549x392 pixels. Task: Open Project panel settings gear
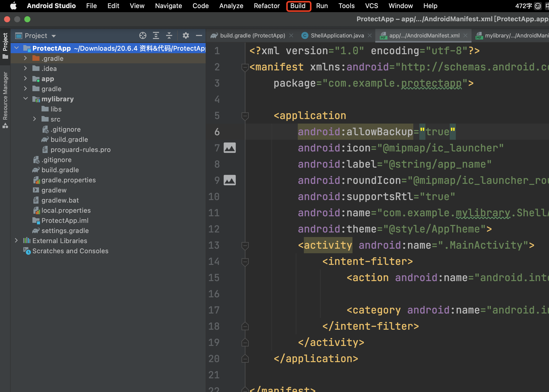coord(186,36)
